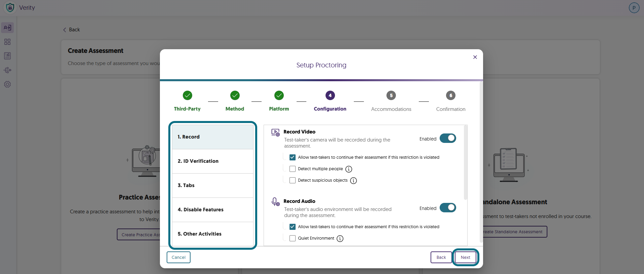Click Next to proceed to Accommodations
This screenshot has height=274, width=644.
(466, 257)
